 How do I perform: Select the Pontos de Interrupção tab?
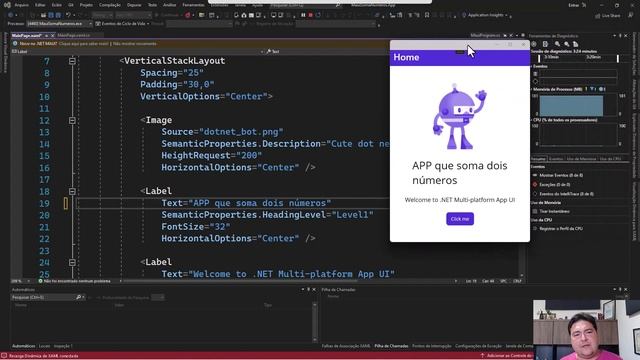click(x=431, y=346)
